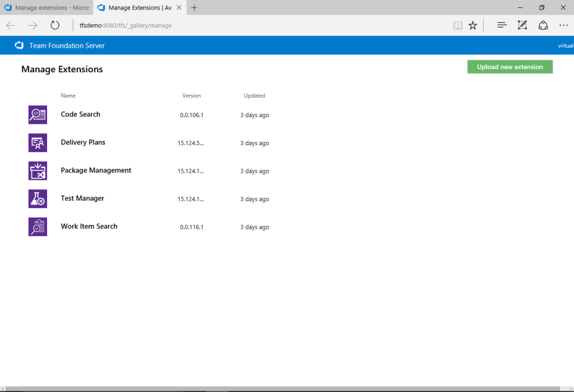
Task: Open the Hub panel icon
Action: tap(501, 25)
